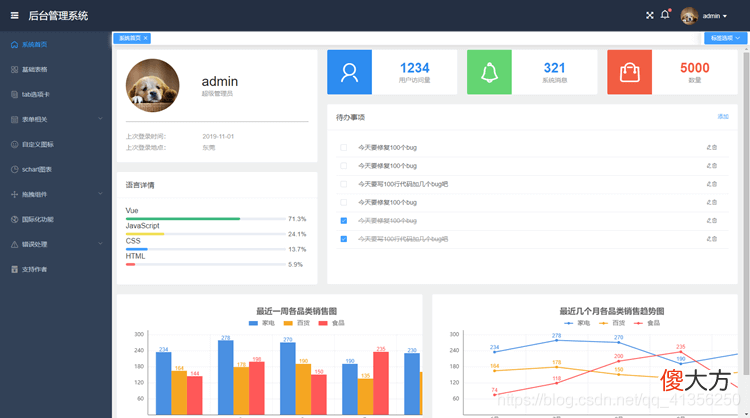
Task: Click the 自定义图标 smiley icon
Action: (14, 144)
